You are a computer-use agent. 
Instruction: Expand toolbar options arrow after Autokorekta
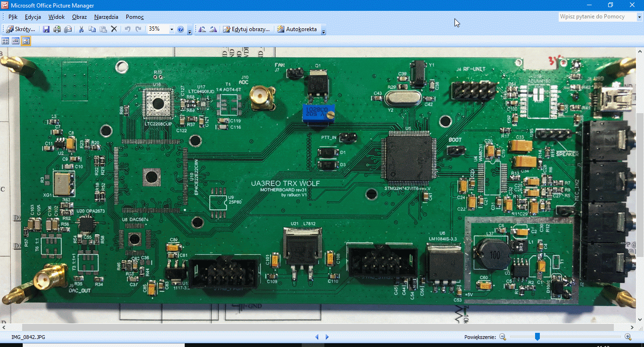coord(323,30)
